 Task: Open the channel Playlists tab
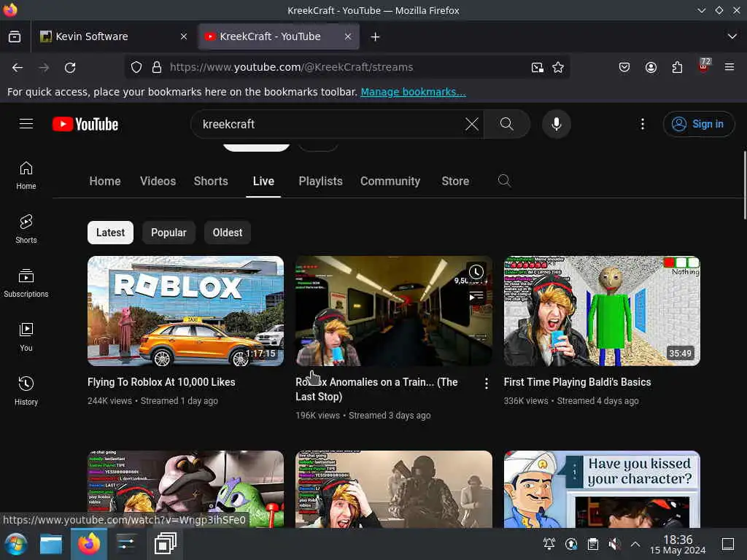point(321,181)
